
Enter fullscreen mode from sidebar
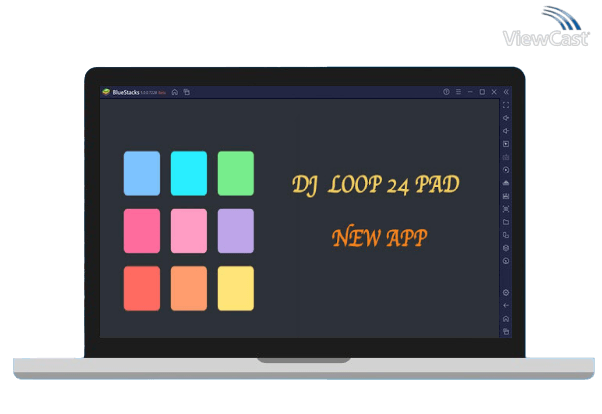[x=506, y=105]
